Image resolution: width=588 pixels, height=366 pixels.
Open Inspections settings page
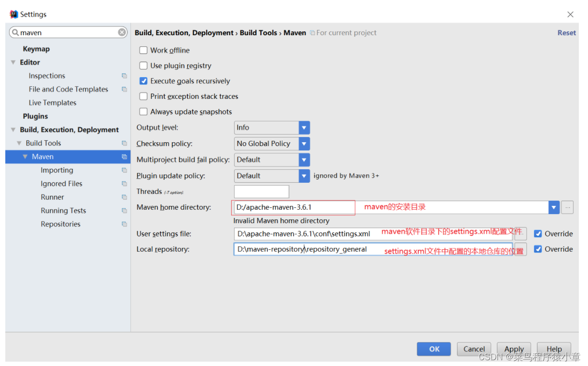pyautogui.click(x=47, y=76)
